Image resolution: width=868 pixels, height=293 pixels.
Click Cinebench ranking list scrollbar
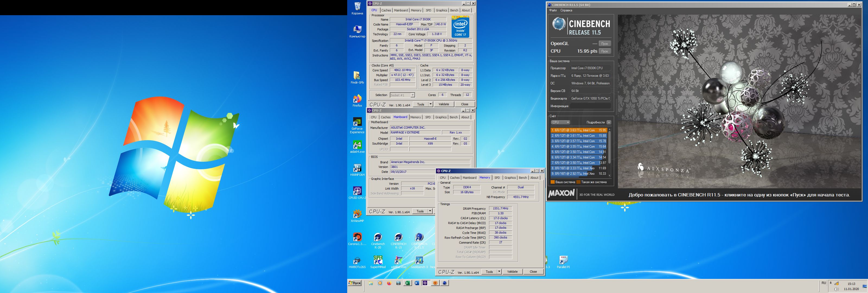point(609,147)
